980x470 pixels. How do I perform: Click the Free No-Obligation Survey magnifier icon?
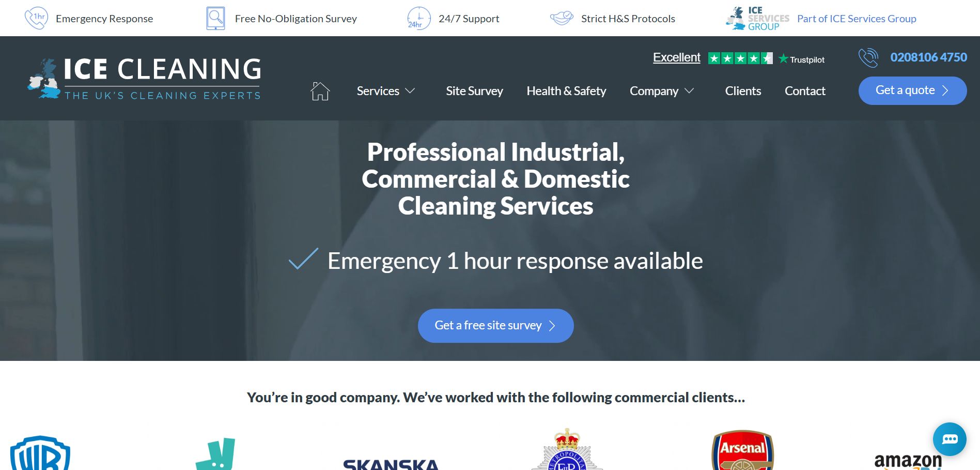[x=215, y=18]
